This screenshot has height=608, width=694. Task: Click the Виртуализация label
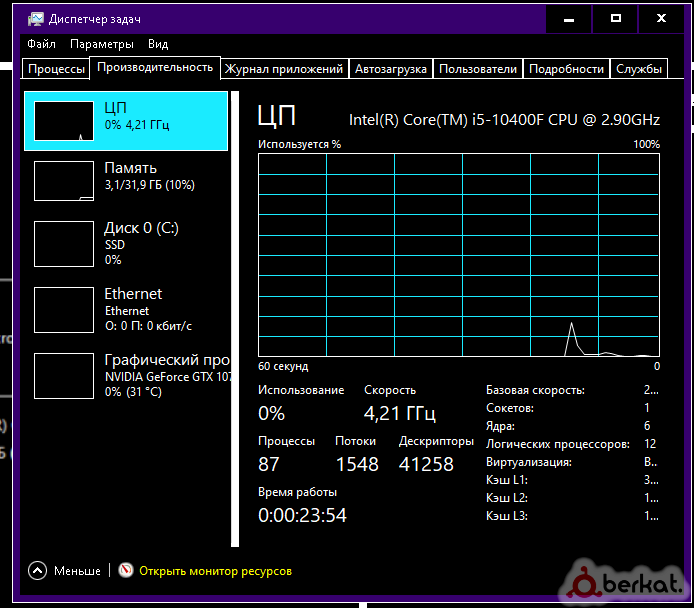pyautogui.click(x=529, y=462)
